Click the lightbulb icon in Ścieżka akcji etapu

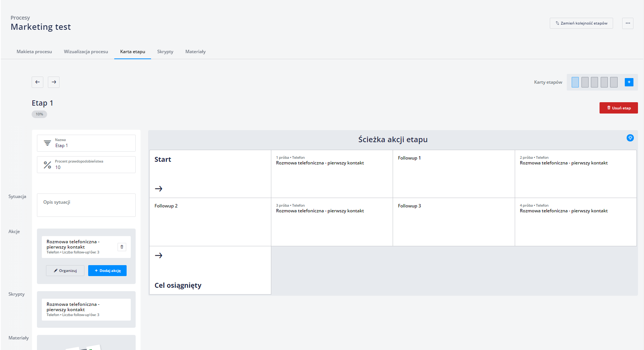630,138
